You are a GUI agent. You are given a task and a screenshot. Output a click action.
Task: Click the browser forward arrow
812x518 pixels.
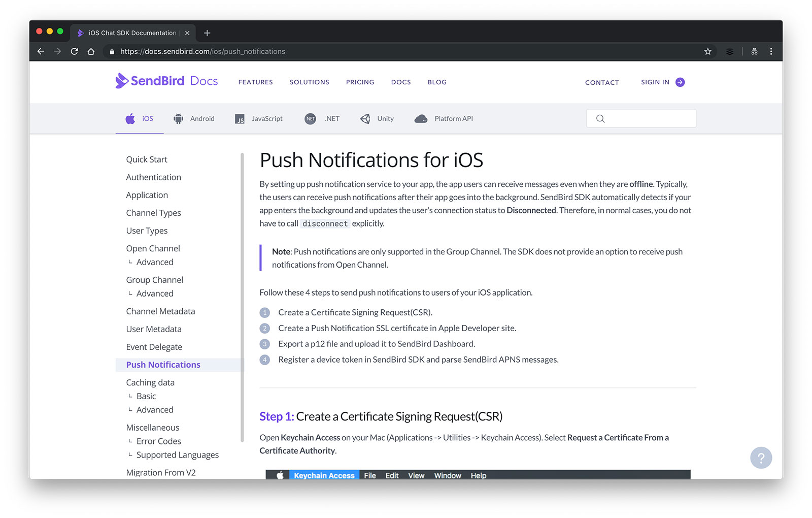point(57,51)
